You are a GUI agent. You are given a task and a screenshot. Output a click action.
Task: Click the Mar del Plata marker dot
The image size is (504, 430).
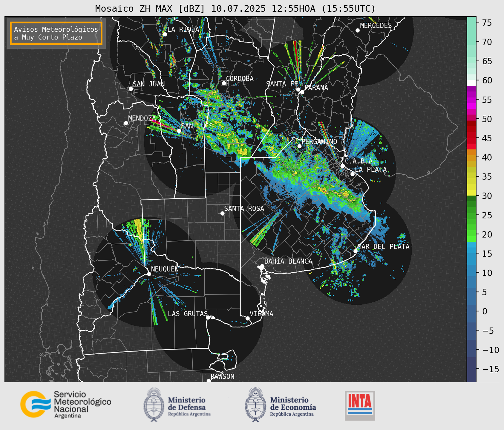point(356,251)
